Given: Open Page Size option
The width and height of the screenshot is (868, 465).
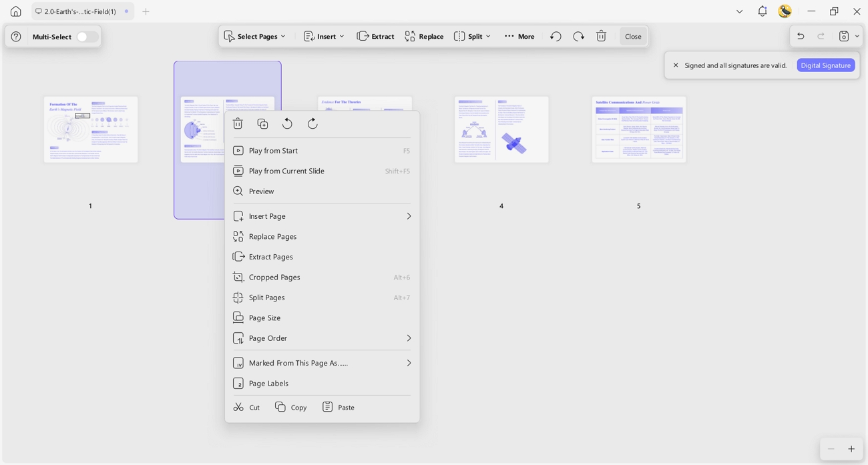Looking at the screenshot, I should [x=322, y=318].
